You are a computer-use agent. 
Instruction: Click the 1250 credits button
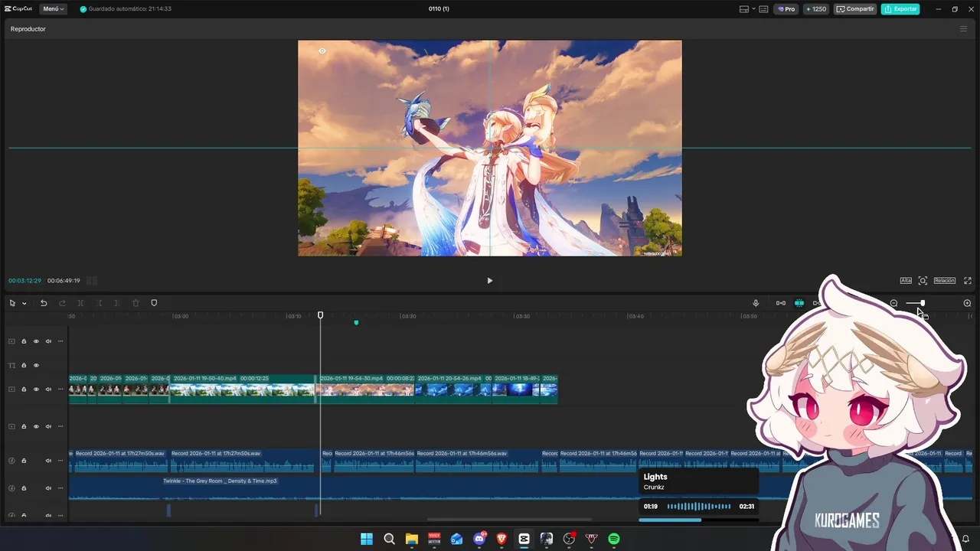(815, 9)
